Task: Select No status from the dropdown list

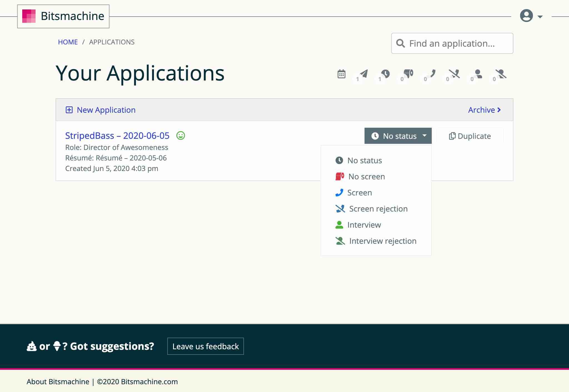Action: click(x=364, y=160)
